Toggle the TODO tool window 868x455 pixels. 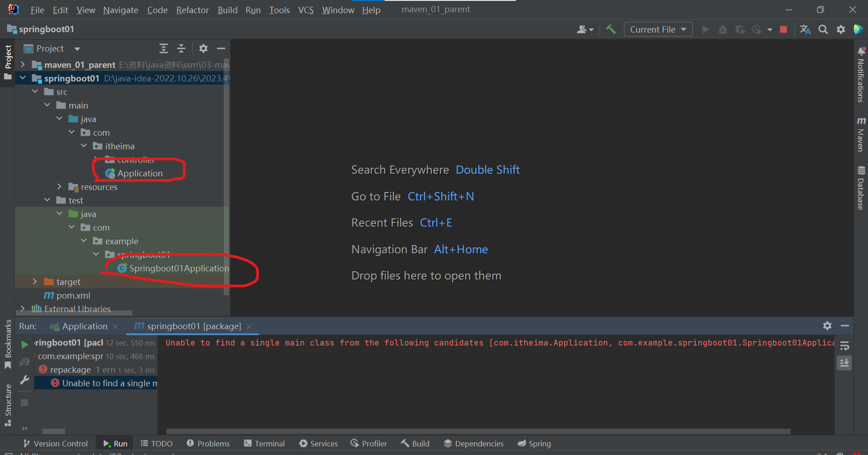pyautogui.click(x=156, y=443)
